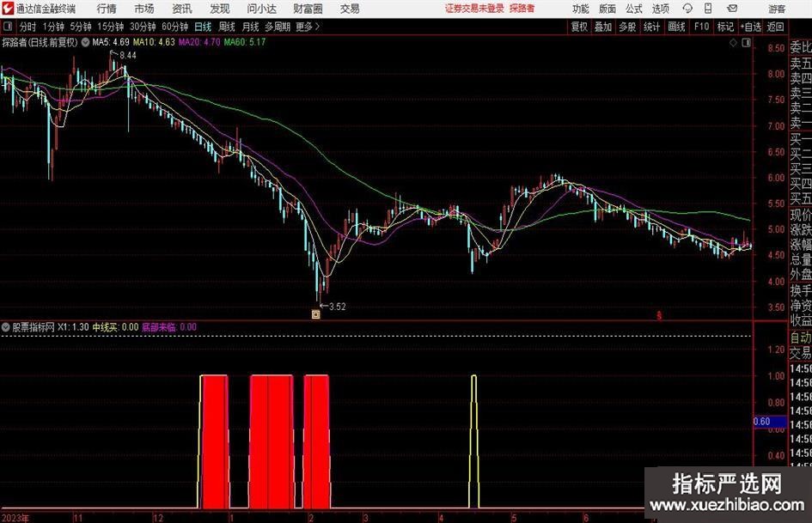Click the blue 0.60 axis value marker
Viewport: 812px width, 523px height.
point(770,422)
